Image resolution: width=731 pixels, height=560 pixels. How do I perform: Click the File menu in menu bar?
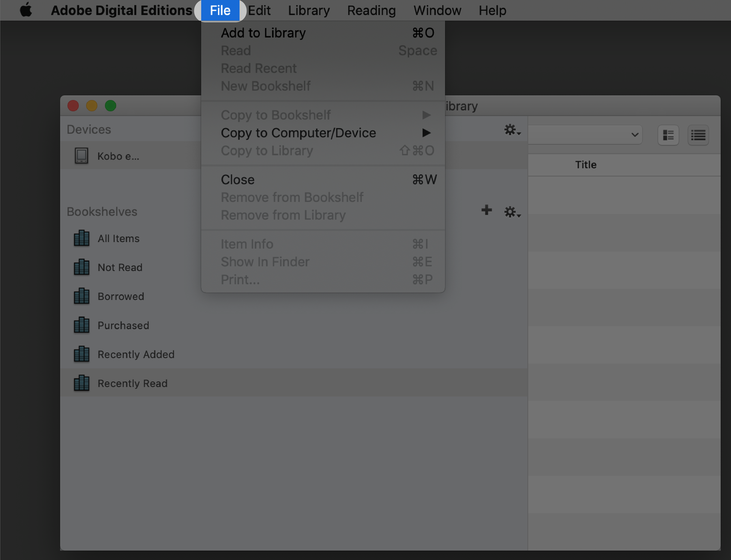click(220, 11)
